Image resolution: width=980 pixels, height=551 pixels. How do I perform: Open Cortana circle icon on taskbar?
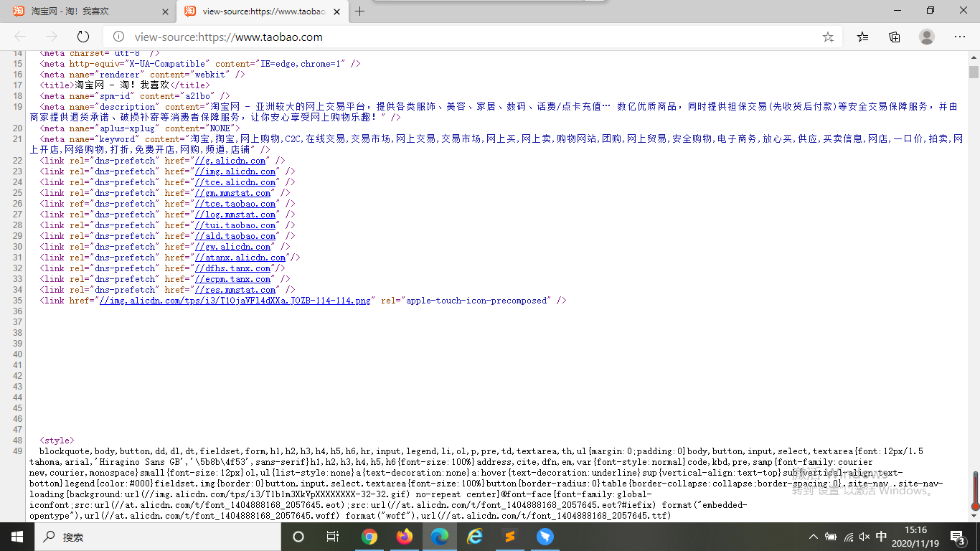click(x=298, y=537)
